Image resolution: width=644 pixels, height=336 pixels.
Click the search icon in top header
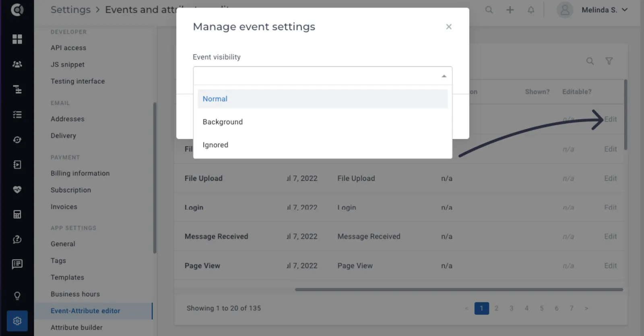pyautogui.click(x=489, y=10)
